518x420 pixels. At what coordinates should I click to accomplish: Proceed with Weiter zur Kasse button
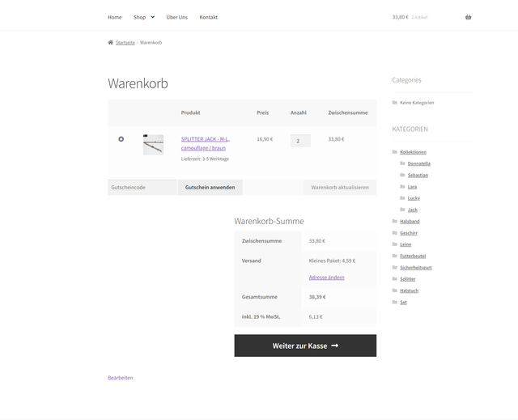(x=305, y=346)
